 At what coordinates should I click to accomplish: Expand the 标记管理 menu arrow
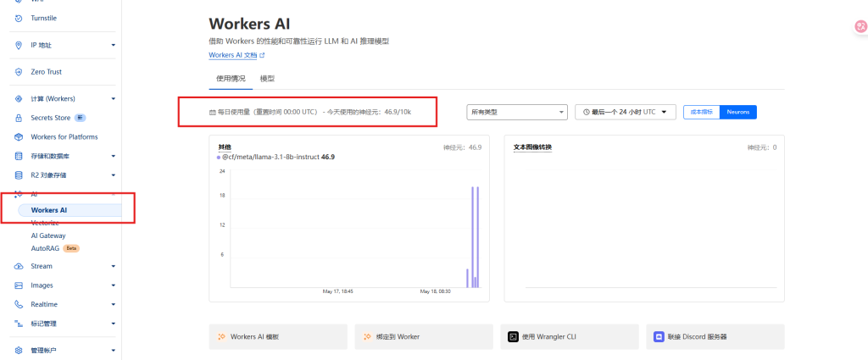pyautogui.click(x=113, y=324)
